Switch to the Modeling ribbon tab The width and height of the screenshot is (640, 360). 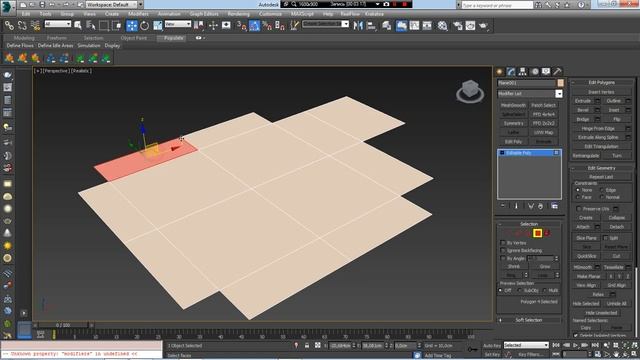click(x=24, y=38)
